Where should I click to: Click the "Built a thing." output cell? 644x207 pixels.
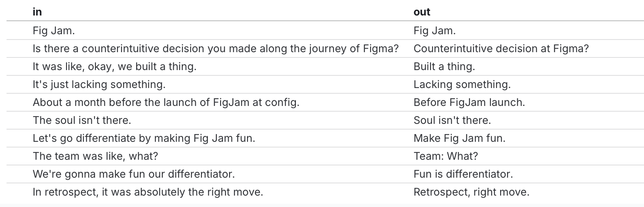[x=444, y=66]
